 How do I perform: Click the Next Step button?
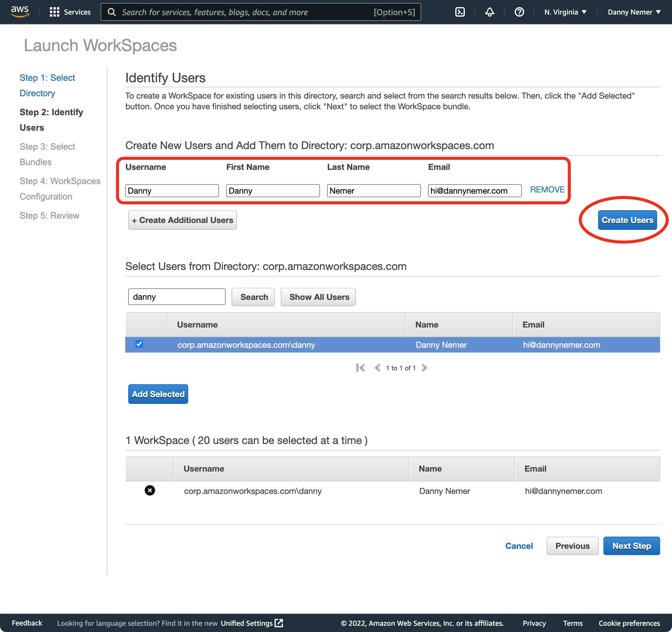pos(631,546)
